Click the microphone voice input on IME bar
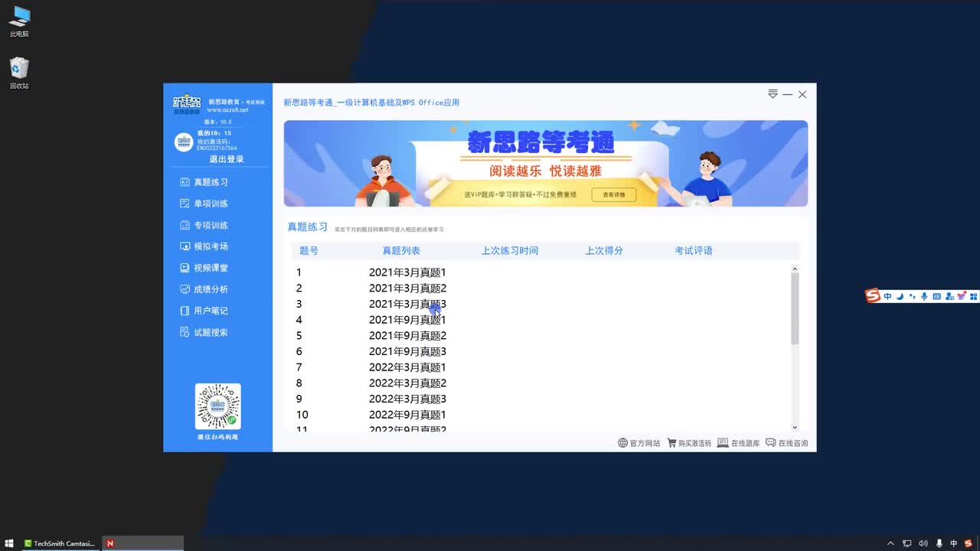This screenshot has height=551, width=980. click(924, 296)
